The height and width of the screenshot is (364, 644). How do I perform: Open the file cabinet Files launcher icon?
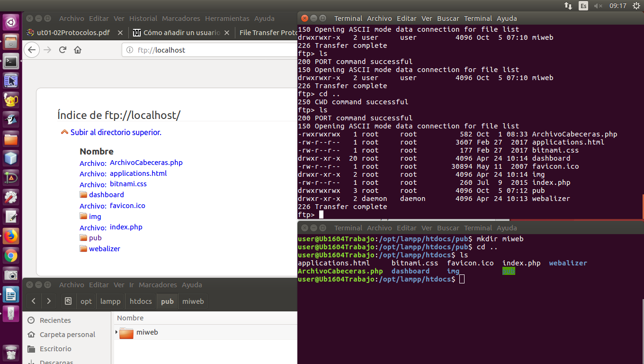(x=11, y=42)
